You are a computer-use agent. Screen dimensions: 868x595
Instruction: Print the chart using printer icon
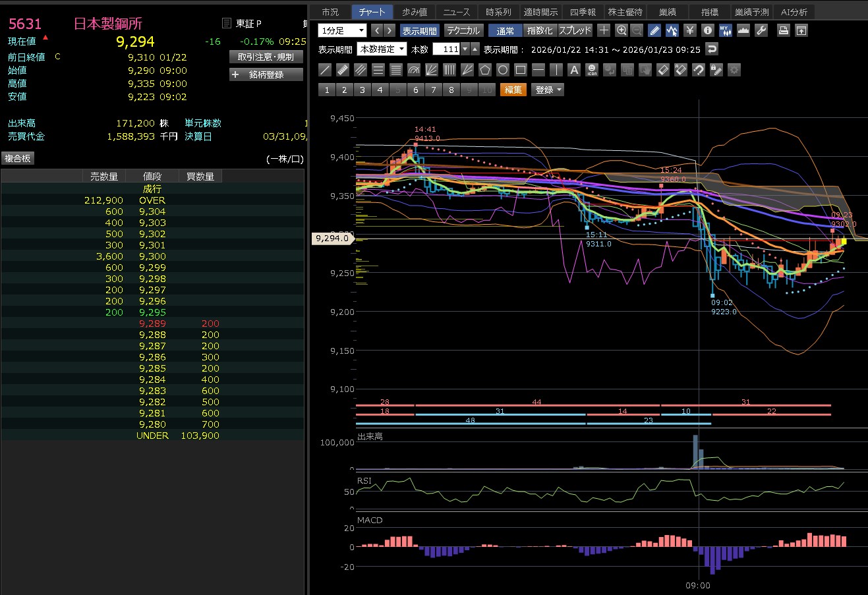(783, 30)
